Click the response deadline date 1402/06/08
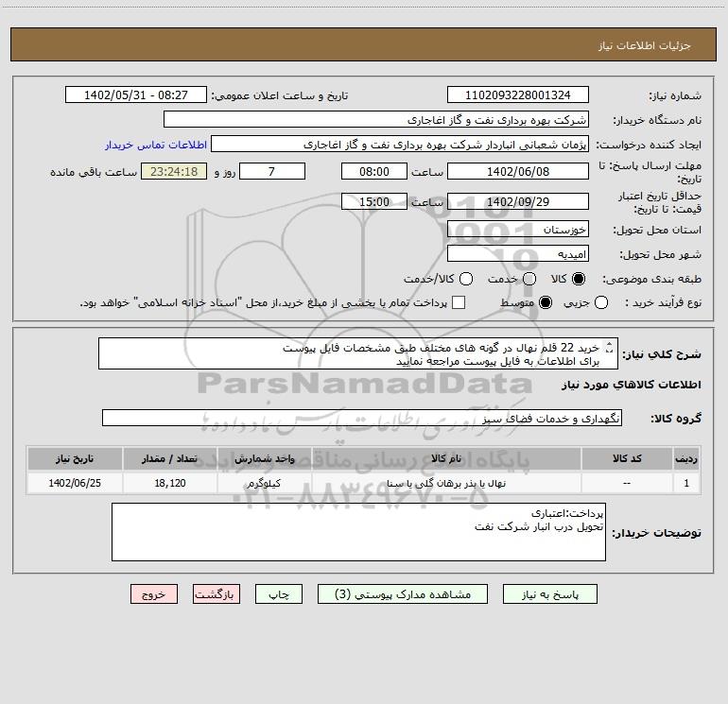The width and height of the screenshot is (728, 704). pyautogui.click(x=518, y=171)
